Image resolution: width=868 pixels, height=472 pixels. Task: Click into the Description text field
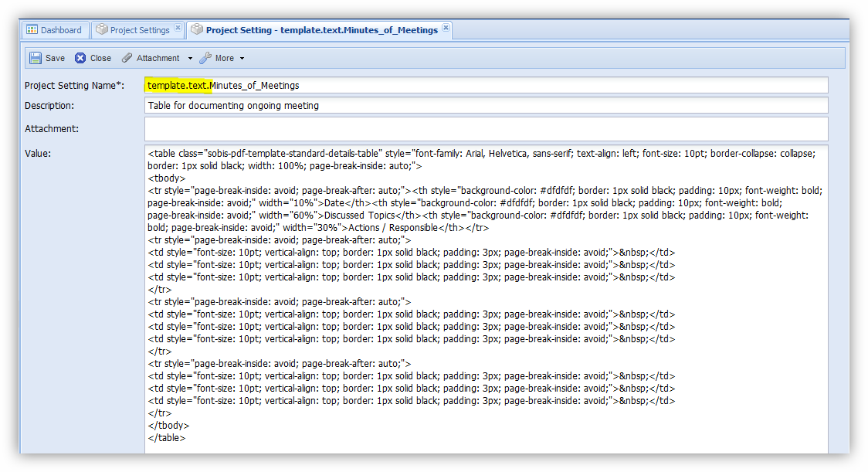pyautogui.click(x=486, y=105)
